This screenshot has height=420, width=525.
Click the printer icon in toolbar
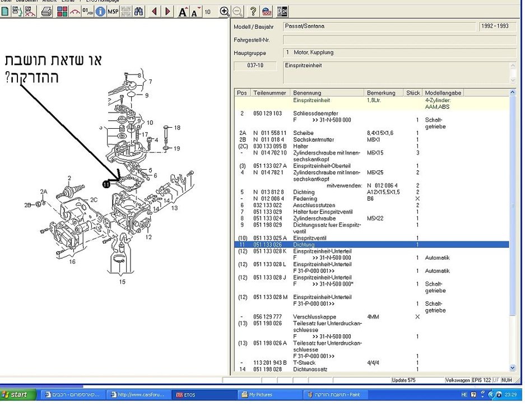[47, 12]
